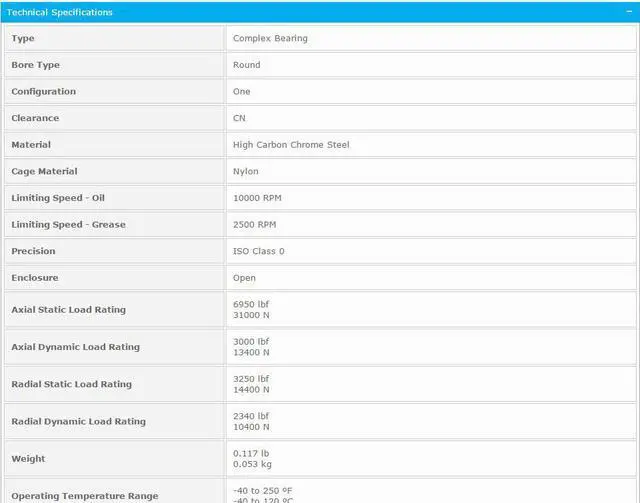This screenshot has height=503, width=640.
Task: Click the 10000 RPM oil speed value
Action: tap(257, 198)
